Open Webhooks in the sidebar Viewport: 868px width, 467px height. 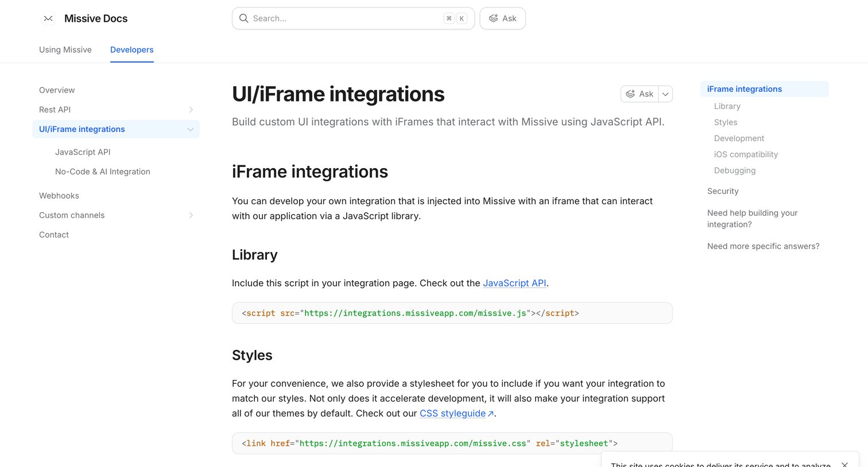[x=59, y=196]
